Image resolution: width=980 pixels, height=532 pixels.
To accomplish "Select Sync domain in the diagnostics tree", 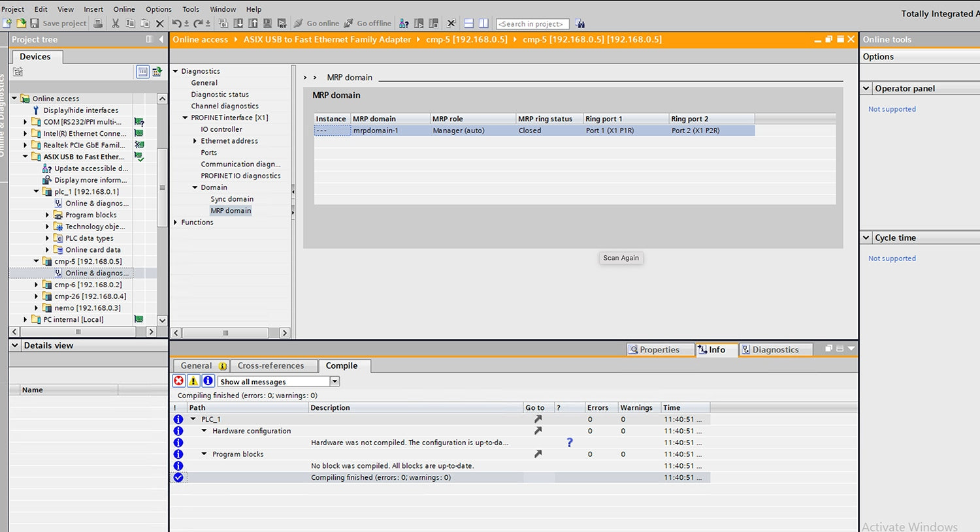I will coord(232,199).
